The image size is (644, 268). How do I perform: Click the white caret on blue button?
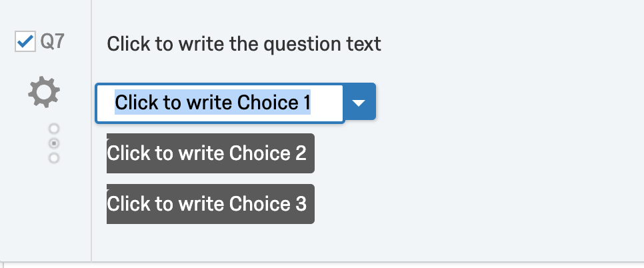(x=359, y=103)
